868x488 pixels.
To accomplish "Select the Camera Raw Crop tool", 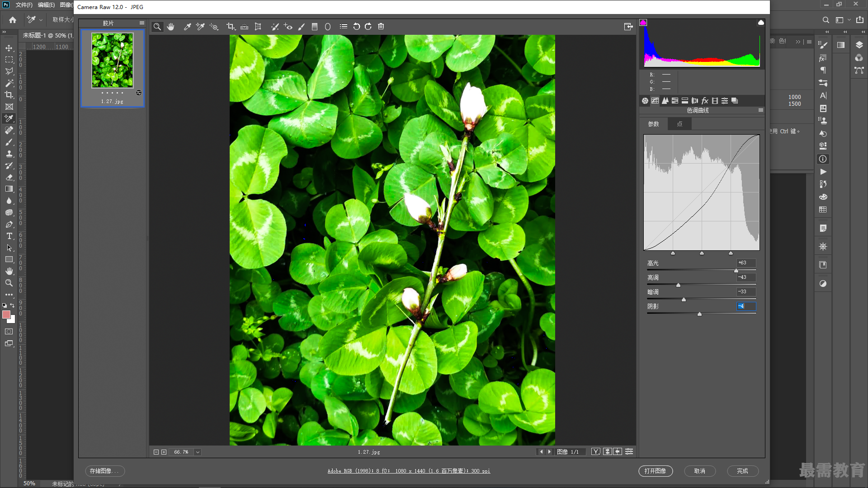I will coord(231,27).
